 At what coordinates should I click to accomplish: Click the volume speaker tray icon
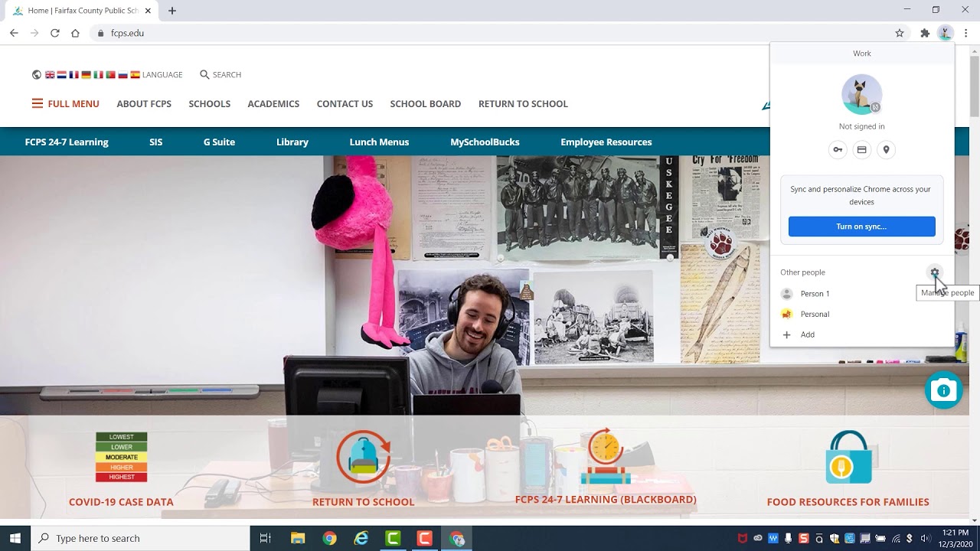[925, 538]
